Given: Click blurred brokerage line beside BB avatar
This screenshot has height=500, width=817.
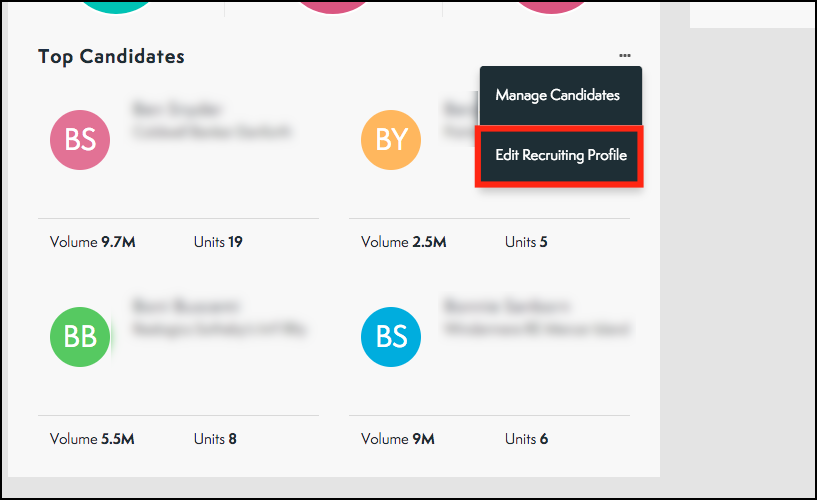Looking at the screenshot, I should pos(219,329).
